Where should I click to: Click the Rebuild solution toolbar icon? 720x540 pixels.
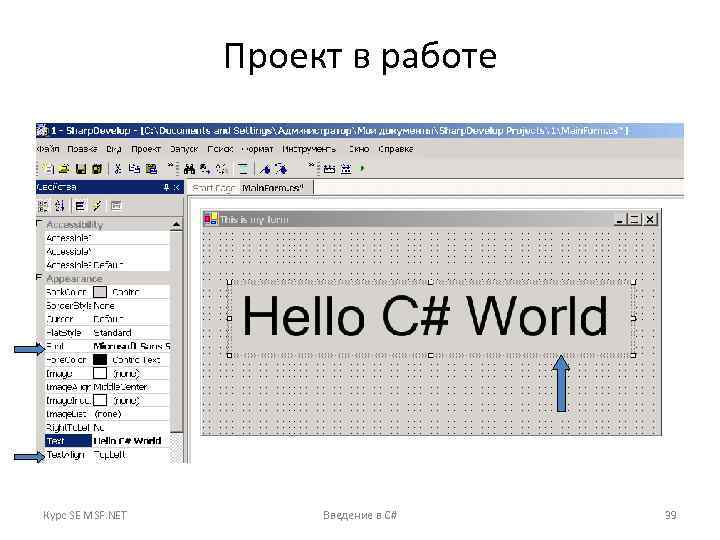pyautogui.click(x=346, y=169)
